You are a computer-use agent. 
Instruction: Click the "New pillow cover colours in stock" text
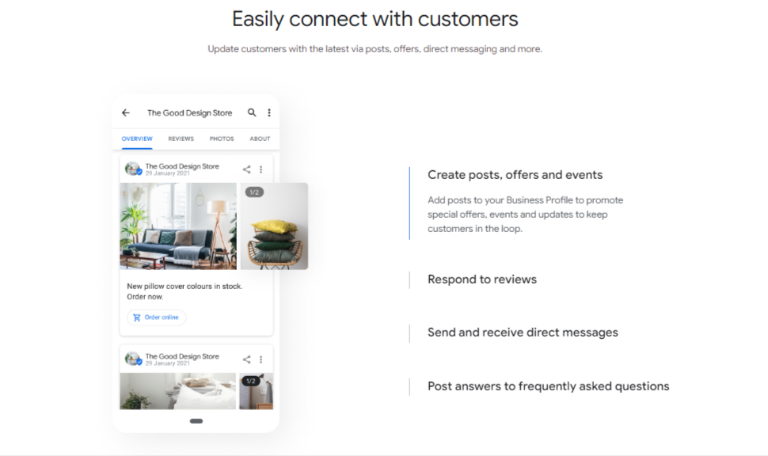[185, 287]
